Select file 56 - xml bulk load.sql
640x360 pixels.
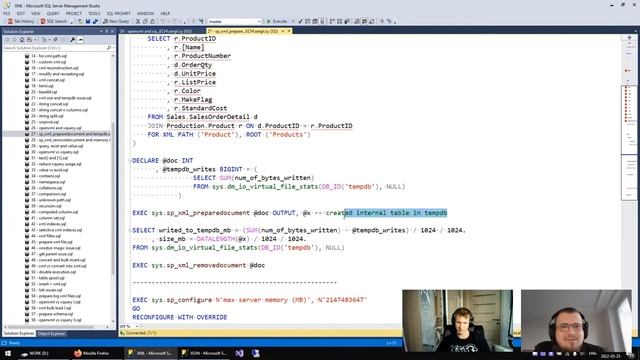coord(47,308)
